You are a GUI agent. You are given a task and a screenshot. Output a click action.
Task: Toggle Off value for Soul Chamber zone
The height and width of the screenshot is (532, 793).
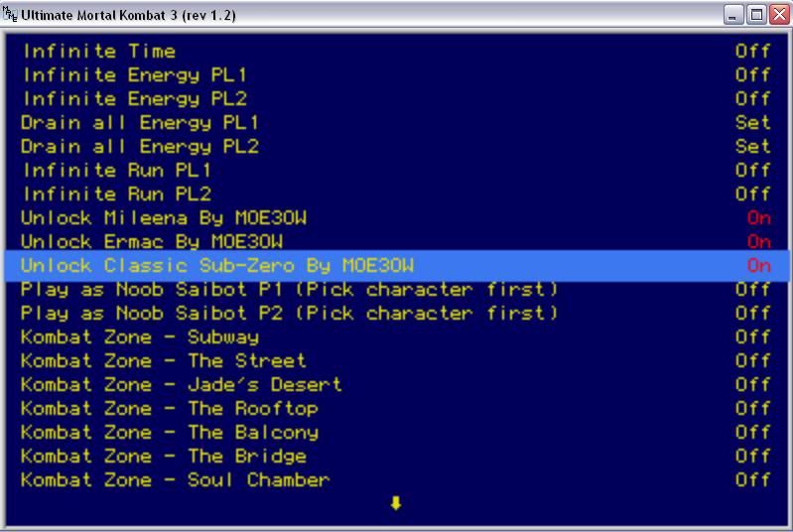tap(753, 479)
